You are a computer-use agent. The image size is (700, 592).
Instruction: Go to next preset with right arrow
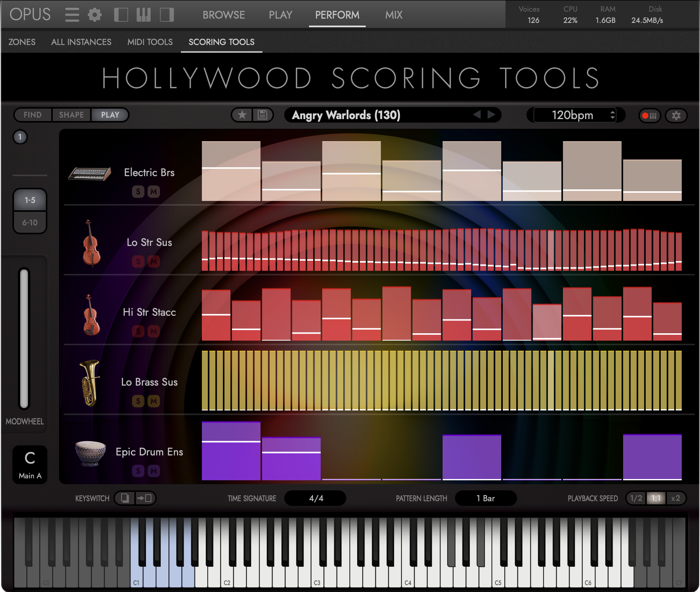point(492,114)
